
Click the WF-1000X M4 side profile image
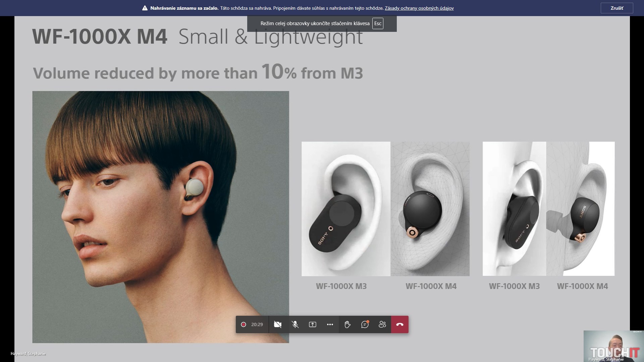pos(580,208)
